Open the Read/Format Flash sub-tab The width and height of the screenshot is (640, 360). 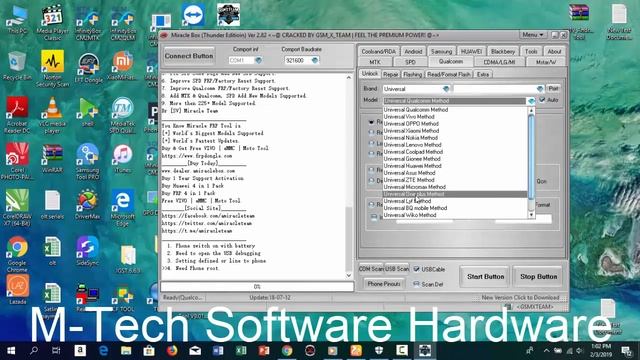(448, 74)
